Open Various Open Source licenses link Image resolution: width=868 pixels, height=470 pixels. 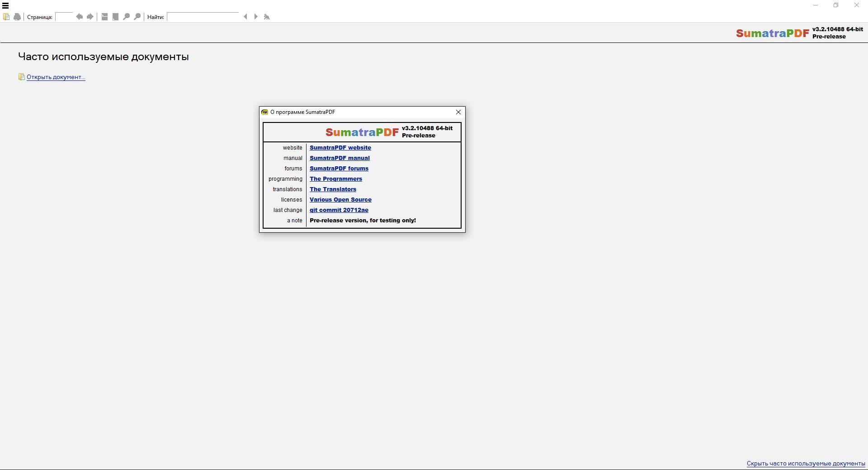pos(340,200)
